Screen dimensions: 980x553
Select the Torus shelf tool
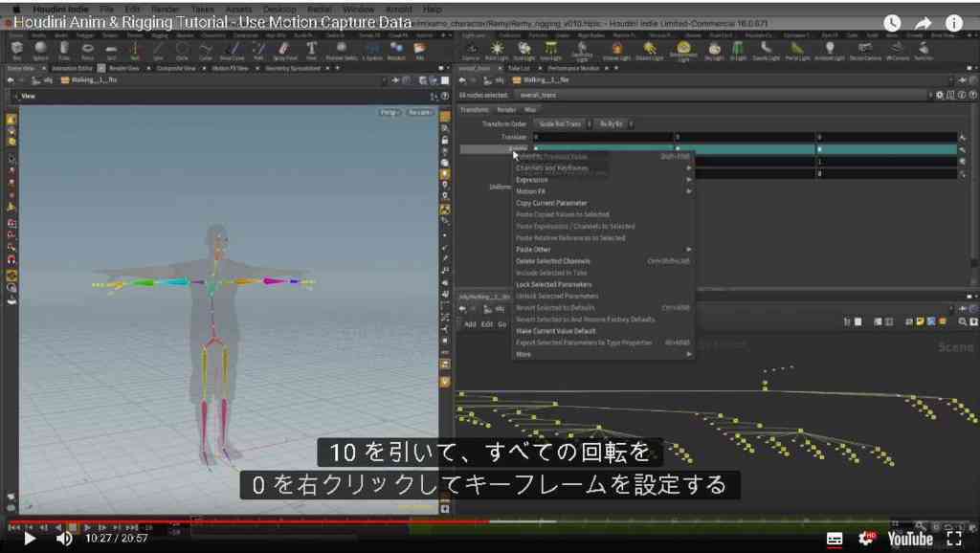tap(87, 50)
